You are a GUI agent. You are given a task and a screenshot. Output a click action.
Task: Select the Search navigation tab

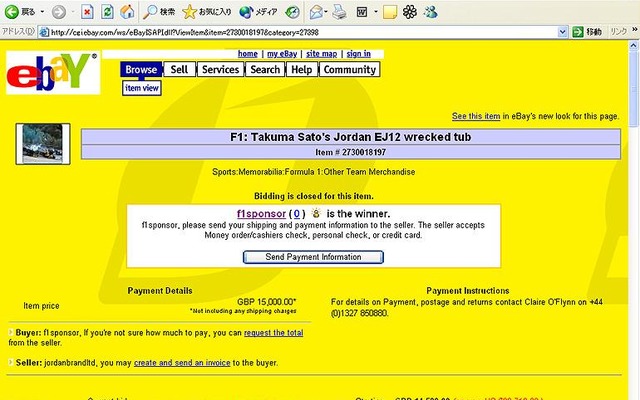click(265, 69)
